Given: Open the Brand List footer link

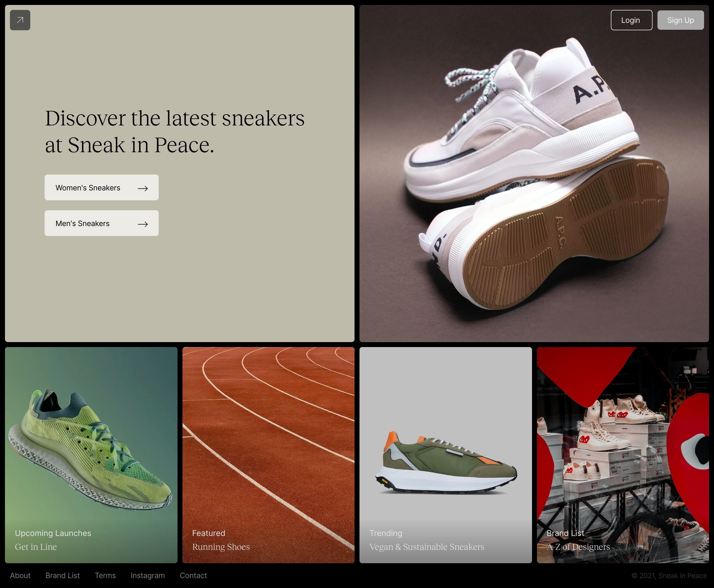Looking at the screenshot, I should click(63, 575).
